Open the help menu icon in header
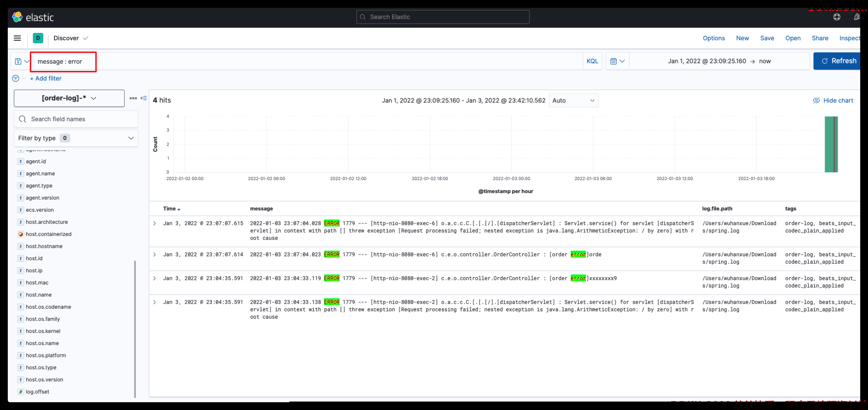868x410 pixels. tap(837, 17)
